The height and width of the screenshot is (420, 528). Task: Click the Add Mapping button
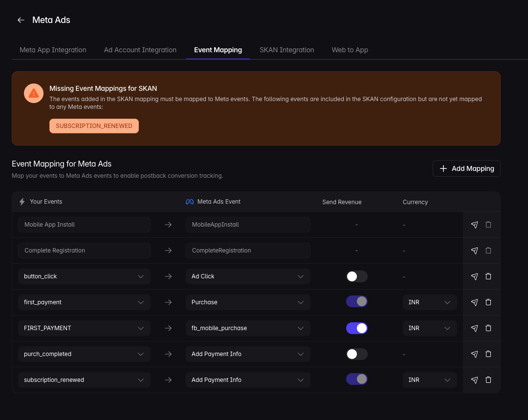coord(466,168)
